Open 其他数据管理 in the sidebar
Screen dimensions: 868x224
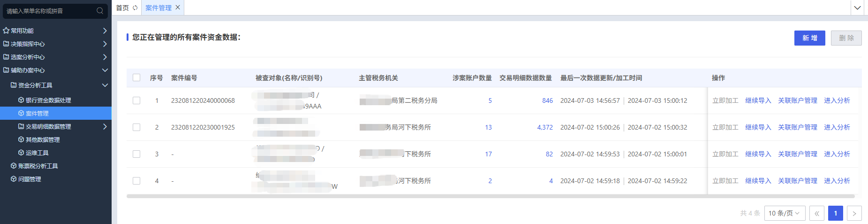pos(43,139)
